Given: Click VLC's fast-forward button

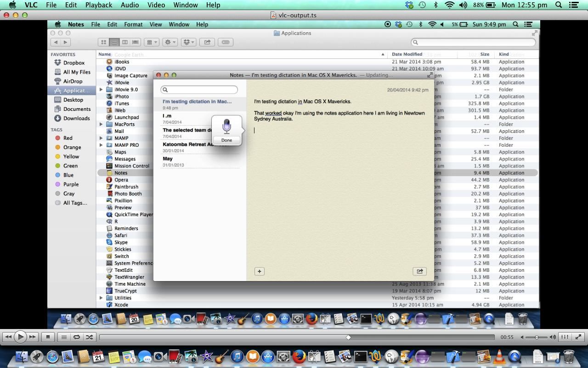Looking at the screenshot, I should click(32, 337).
